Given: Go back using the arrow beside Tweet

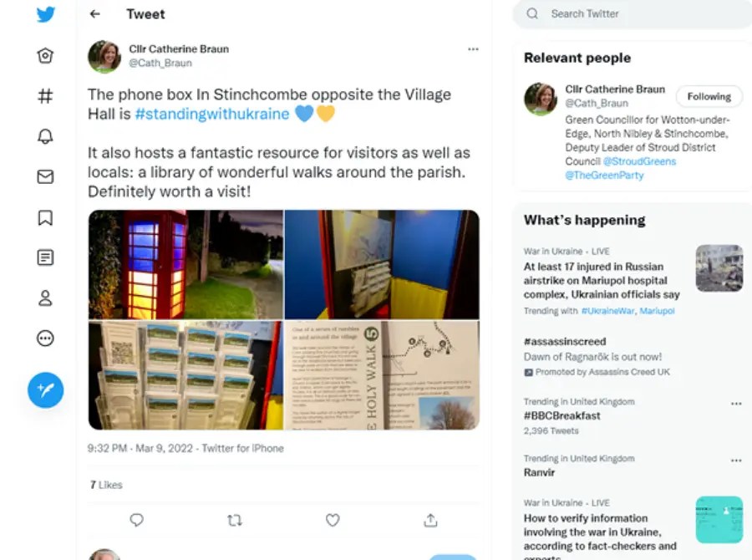Looking at the screenshot, I should click(x=95, y=14).
